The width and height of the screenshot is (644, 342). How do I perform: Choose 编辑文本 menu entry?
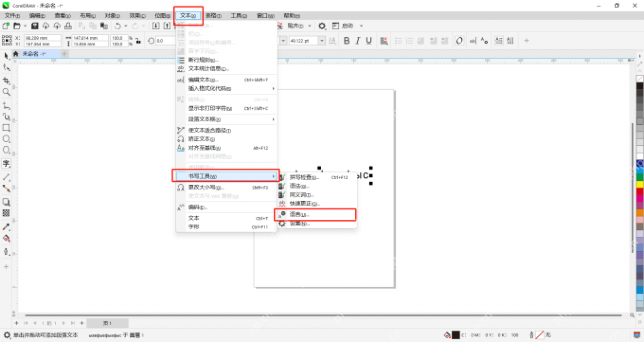[226, 80]
